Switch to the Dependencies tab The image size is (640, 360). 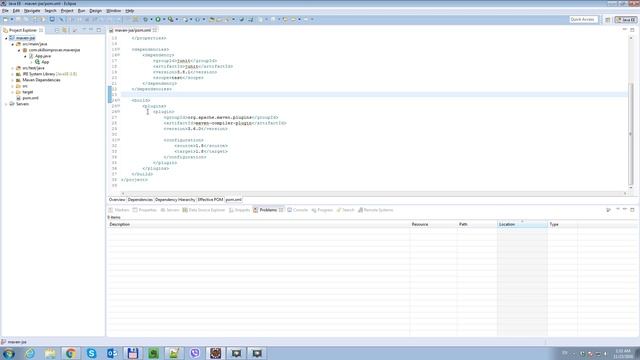(x=140, y=200)
